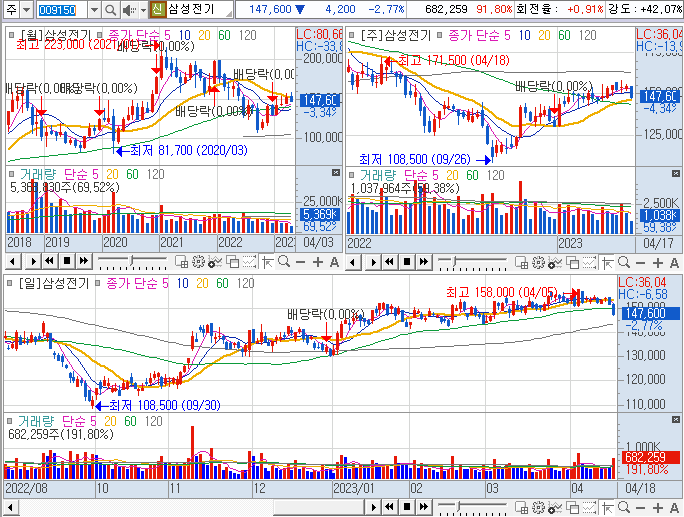684x517 pixels.
Task: Click stop button in monthly chart controls
Action: tap(67, 261)
